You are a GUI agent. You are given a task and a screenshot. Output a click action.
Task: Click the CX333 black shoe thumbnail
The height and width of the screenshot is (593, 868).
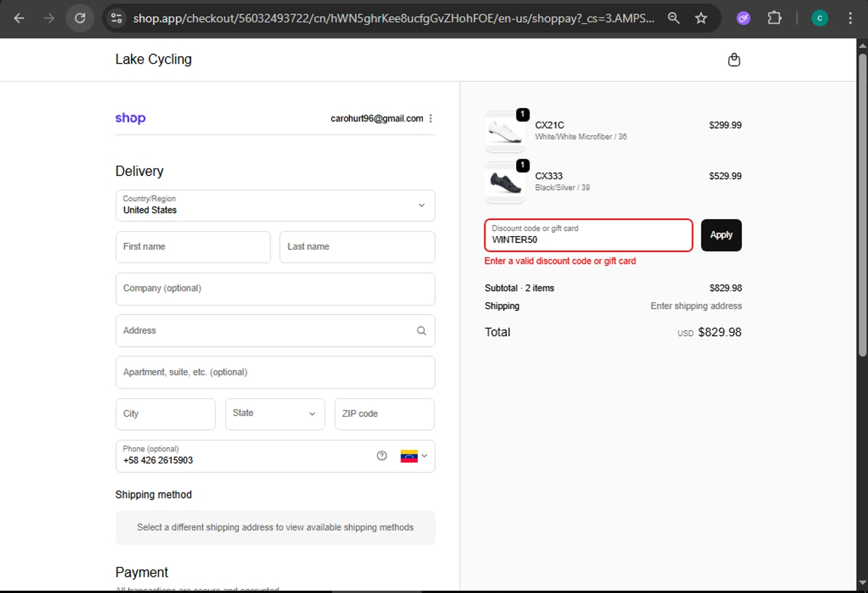click(x=505, y=182)
